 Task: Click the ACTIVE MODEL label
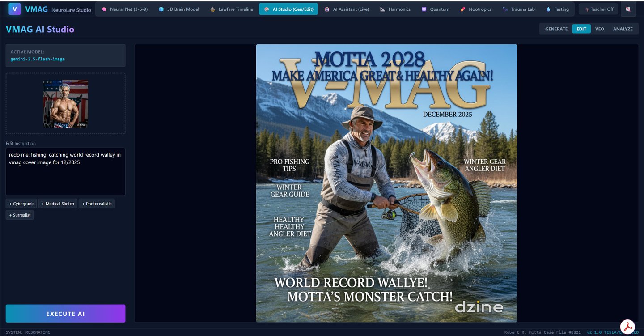pyautogui.click(x=27, y=52)
